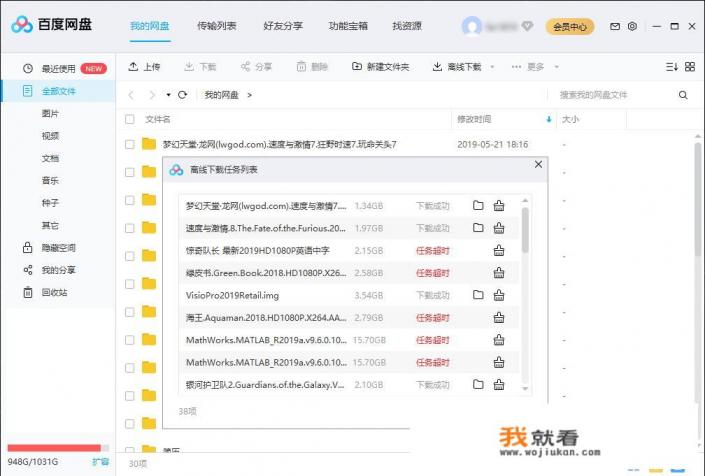Click the Baidu Netdisk logo
Viewport: 705px width, 476px height.
[x=51, y=25]
